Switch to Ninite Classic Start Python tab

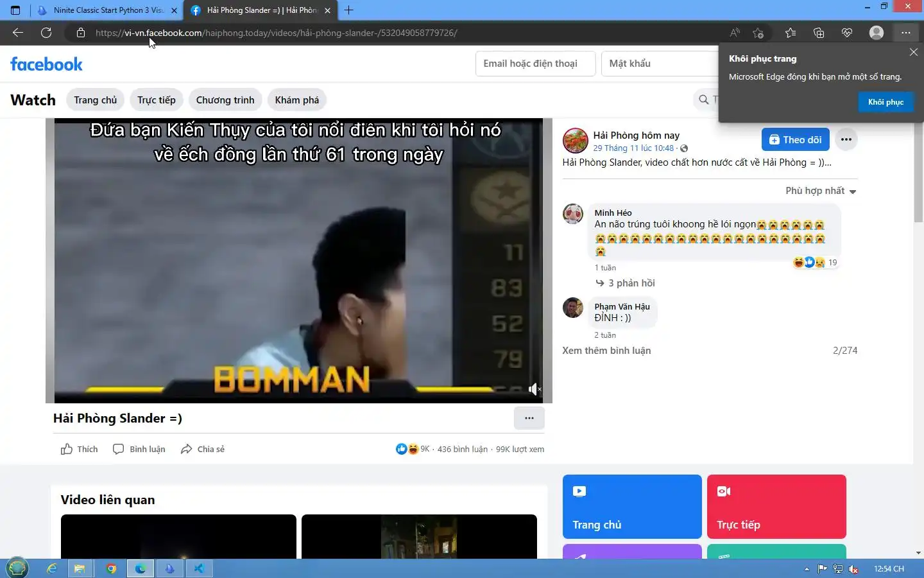tap(107, 10)
